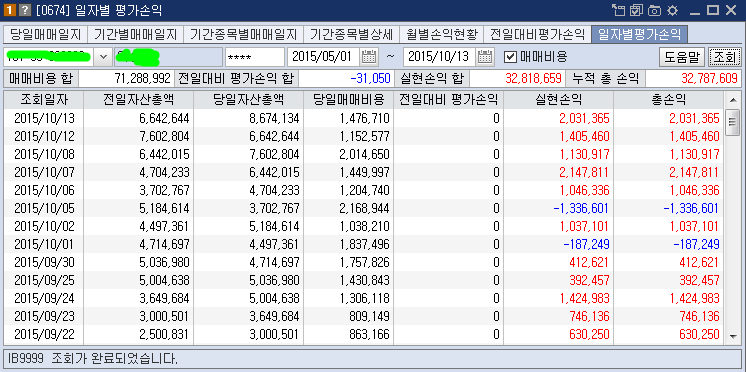Click the 조회일자 column header
746x372 pixels.
tap(44, 99)
